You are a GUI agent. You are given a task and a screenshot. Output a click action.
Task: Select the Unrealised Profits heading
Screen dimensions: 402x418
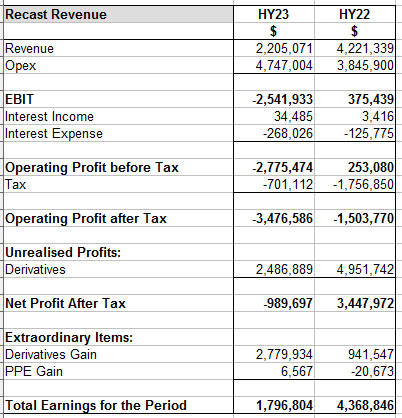pos(63,252)
